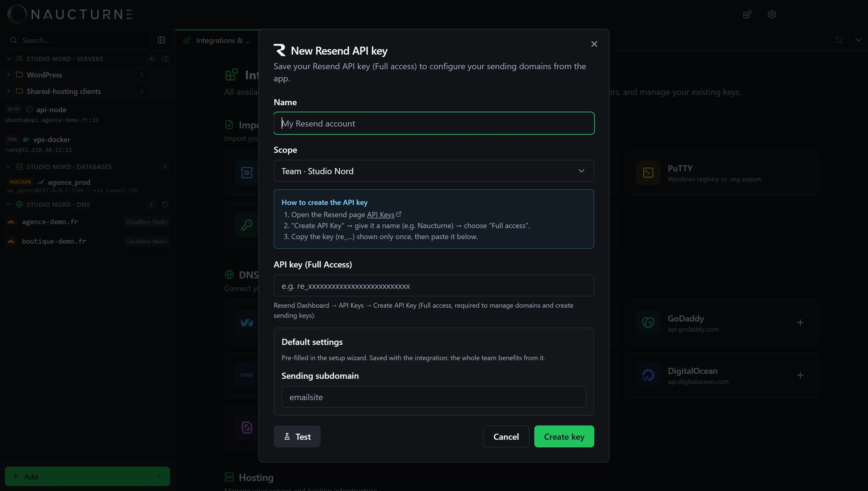The image size is (868, 491).
Task: Add the DigitalOcean integration plus
Action: 800,375
